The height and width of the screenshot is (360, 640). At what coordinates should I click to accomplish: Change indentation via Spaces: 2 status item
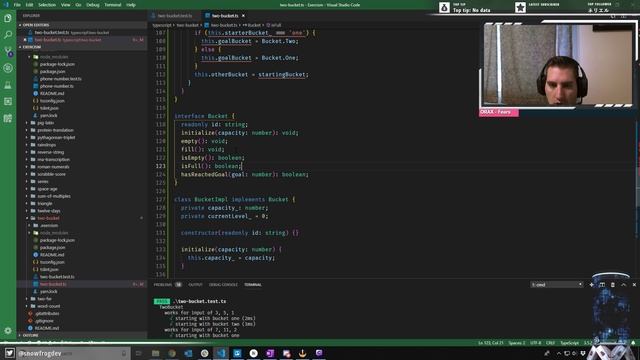(x=517, y=343)
